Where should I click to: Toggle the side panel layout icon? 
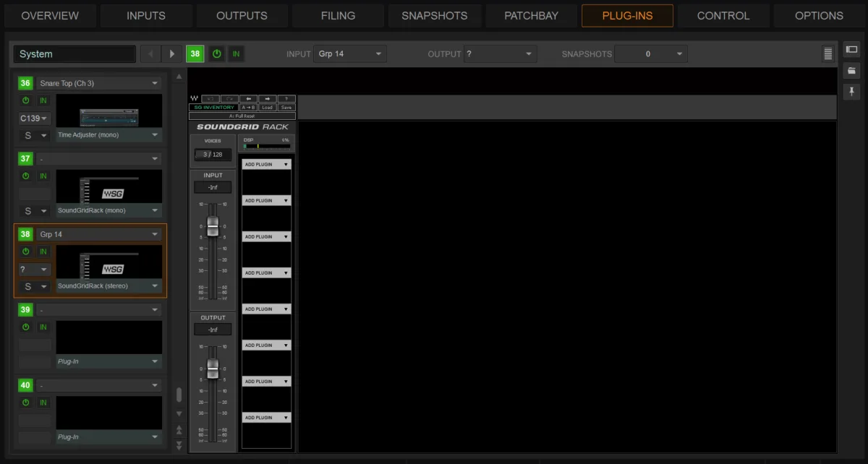point(851,50)
